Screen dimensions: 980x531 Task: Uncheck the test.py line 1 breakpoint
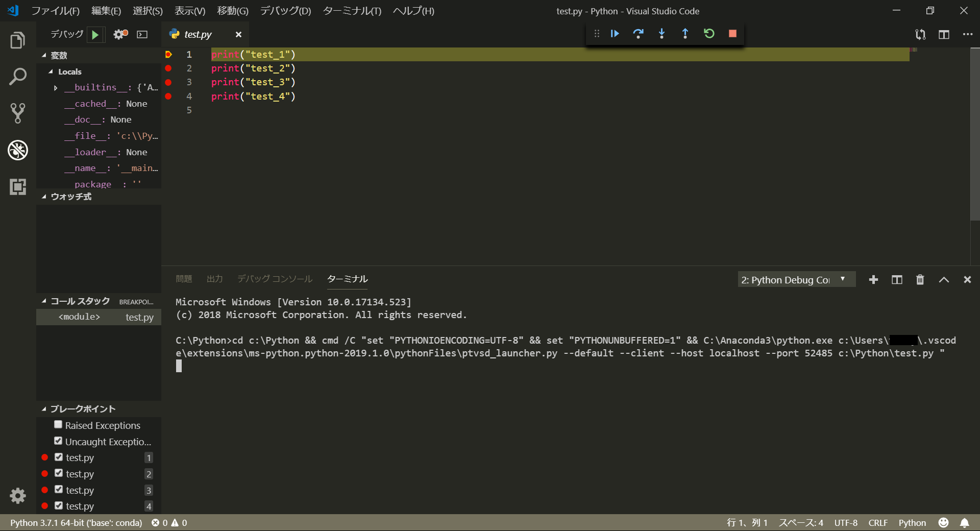tap(59, 457)
